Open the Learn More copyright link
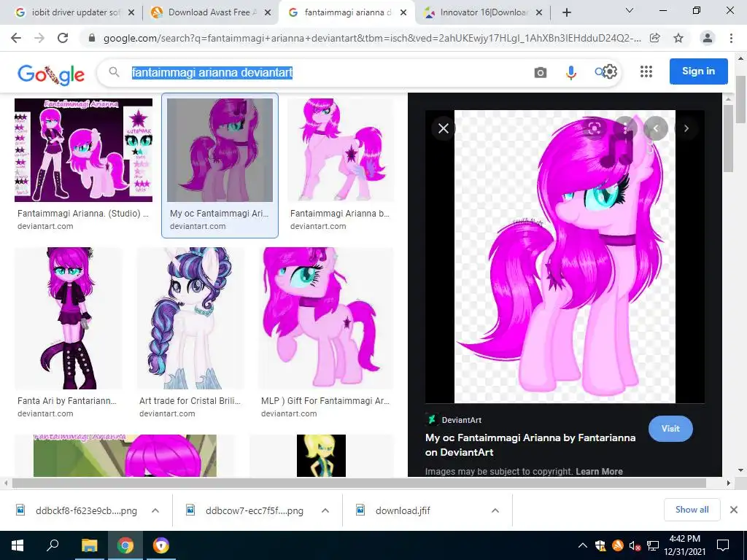The image size is (747, 560). pos(599,472)
